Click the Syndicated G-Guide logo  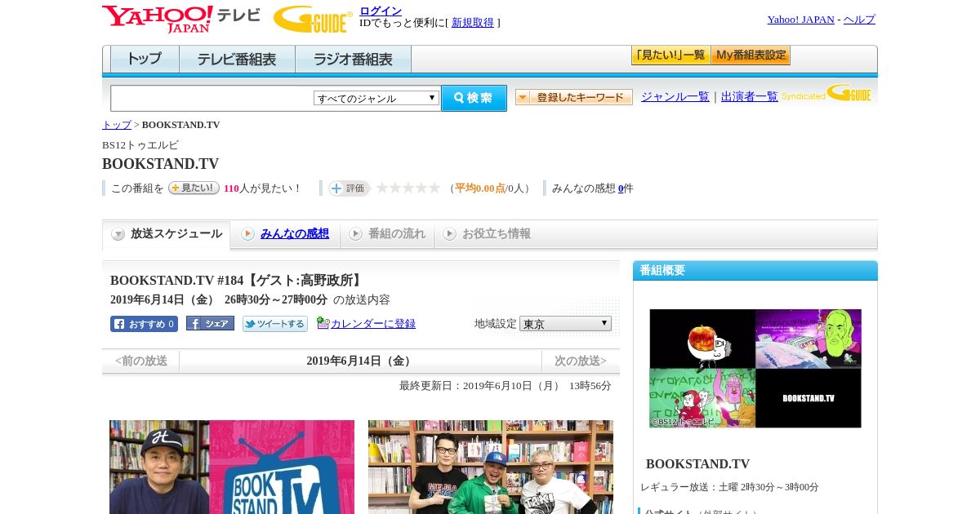click(826, 93)
